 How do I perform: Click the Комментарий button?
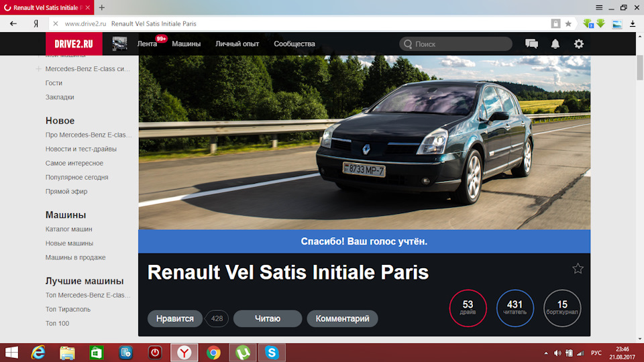point(342,318)
